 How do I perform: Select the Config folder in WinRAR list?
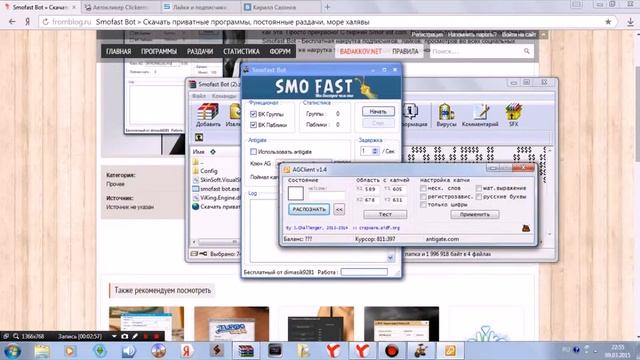pos(209,171)
